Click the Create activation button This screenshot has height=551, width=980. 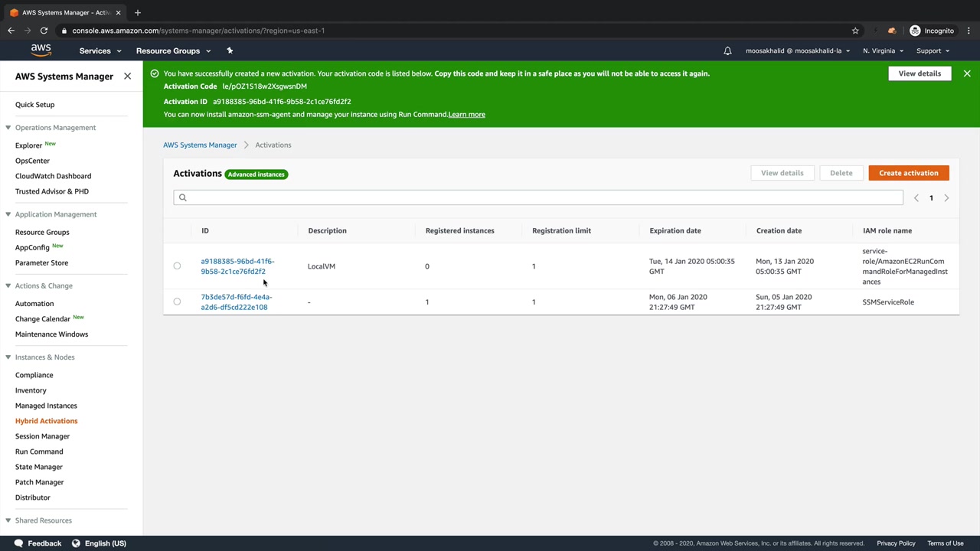tap(908, 173)
